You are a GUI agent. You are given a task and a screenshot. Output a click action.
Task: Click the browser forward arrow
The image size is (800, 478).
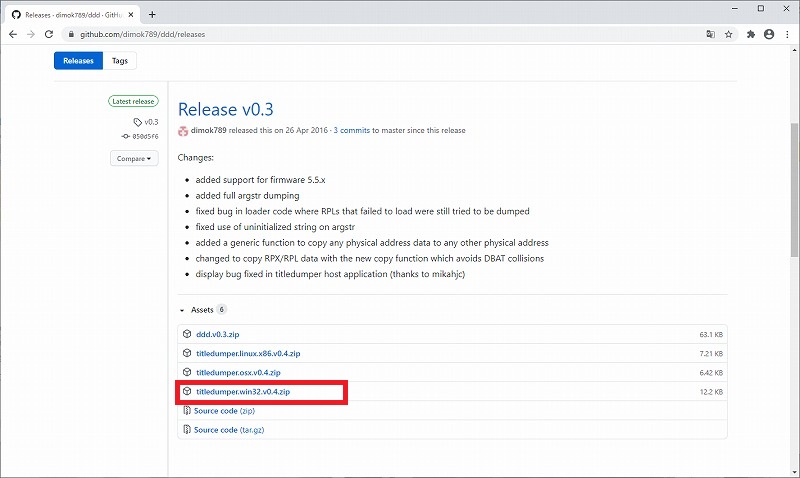click(31, 34)
